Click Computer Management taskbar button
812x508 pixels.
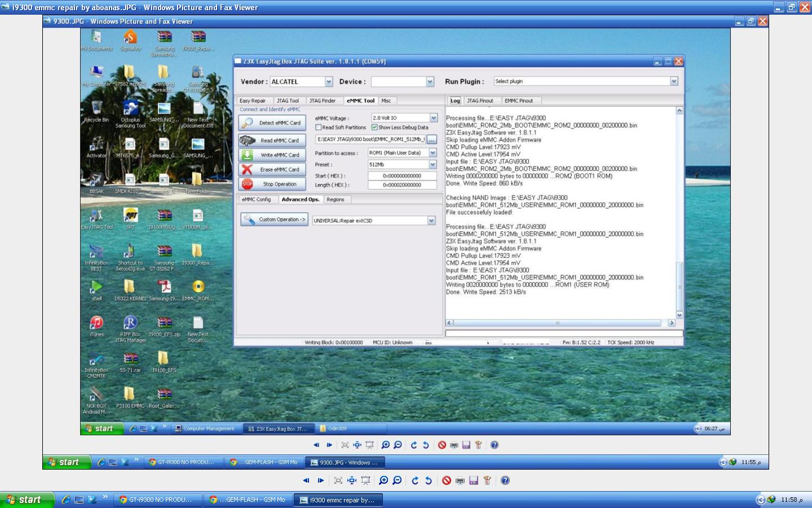pos(205,428)
